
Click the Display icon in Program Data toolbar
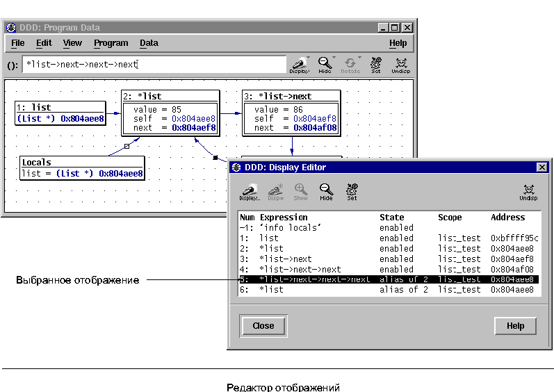pos(299,65)
